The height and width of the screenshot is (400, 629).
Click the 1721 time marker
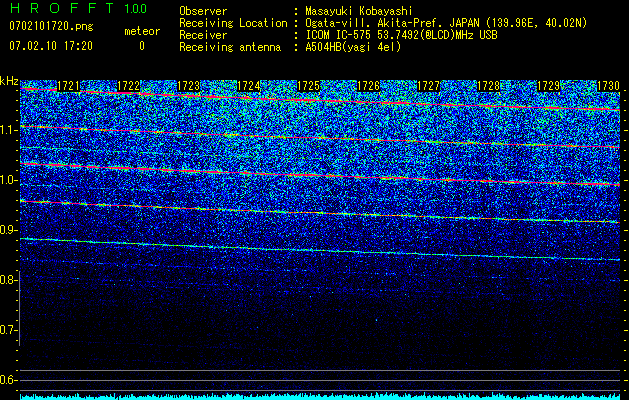point(69,87)
